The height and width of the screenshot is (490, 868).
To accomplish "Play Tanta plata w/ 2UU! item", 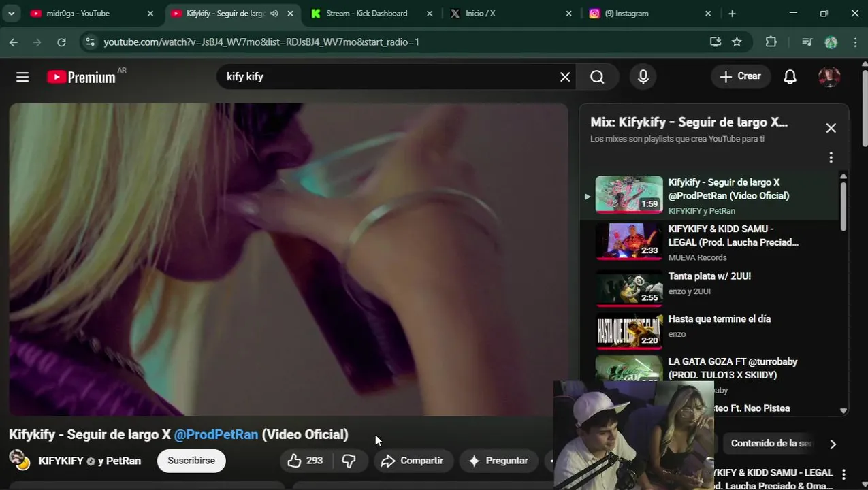I will [x=710, y=288].
